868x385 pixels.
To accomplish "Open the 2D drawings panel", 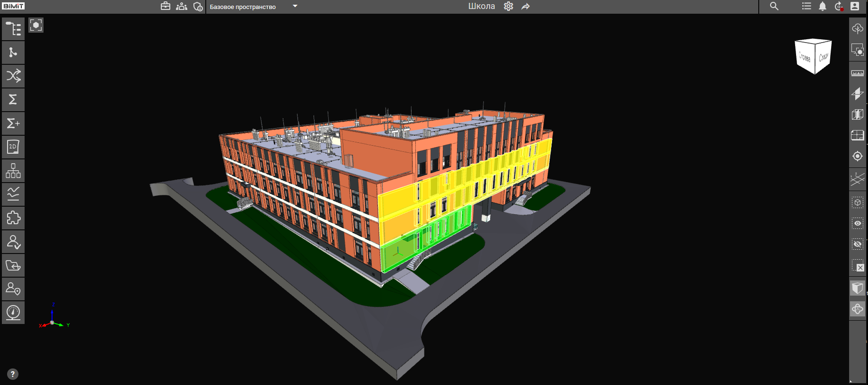I will (x=13, y=147).
